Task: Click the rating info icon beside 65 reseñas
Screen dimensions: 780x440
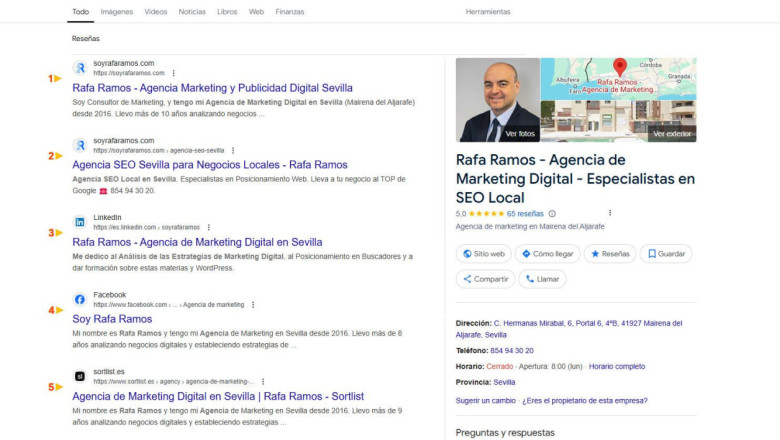Action: [552, 214]
